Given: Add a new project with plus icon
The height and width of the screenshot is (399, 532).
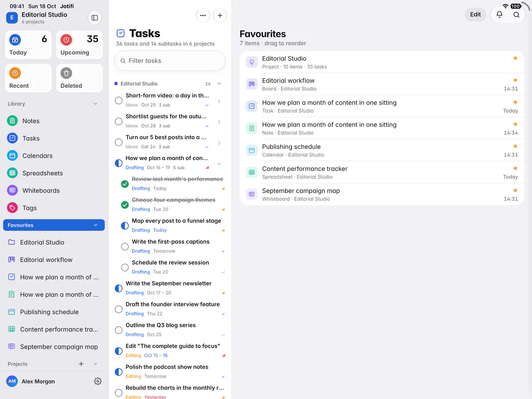Looking at the screenshot, I should click(x=81, y=364).
